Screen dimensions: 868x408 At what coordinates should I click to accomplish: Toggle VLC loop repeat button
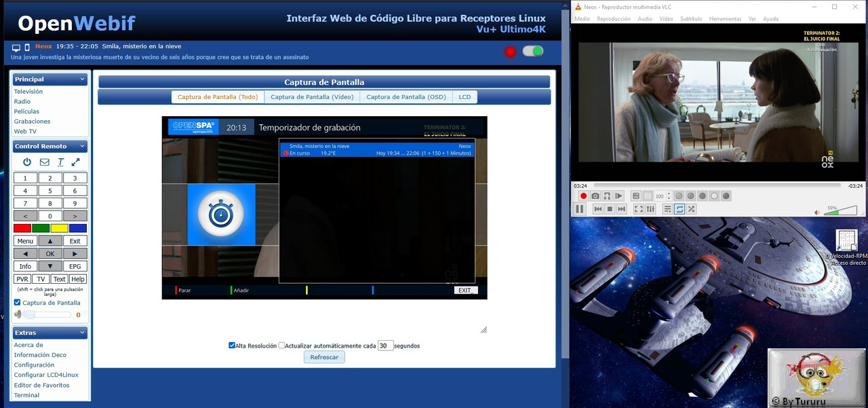[x=679, y=209]
